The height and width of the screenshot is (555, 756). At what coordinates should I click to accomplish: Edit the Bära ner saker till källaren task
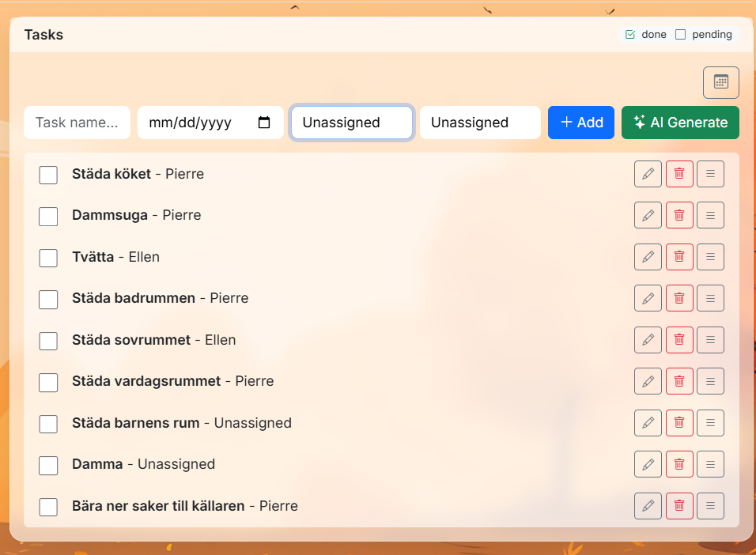648,506
